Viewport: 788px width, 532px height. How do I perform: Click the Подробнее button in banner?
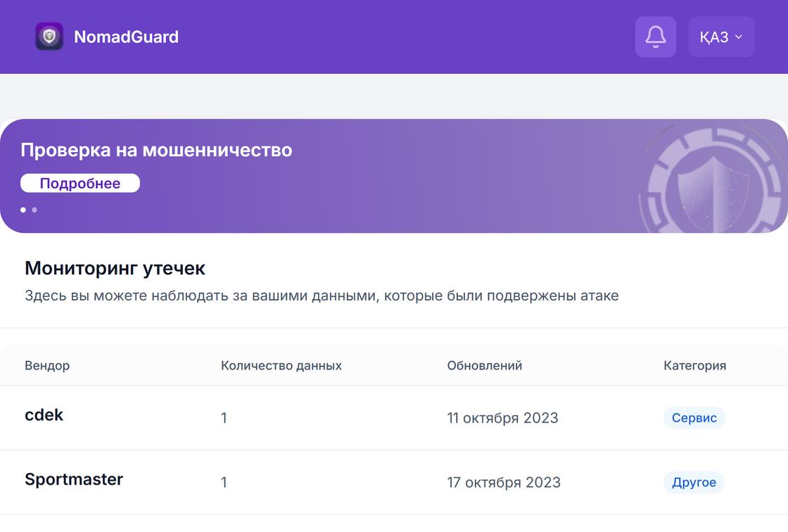[80, 183]
